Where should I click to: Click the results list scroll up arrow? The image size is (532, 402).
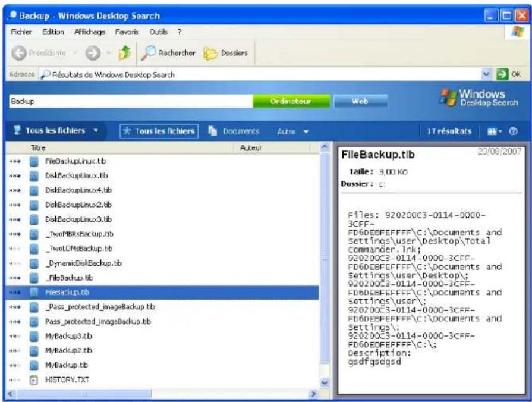tap(325, 147)
